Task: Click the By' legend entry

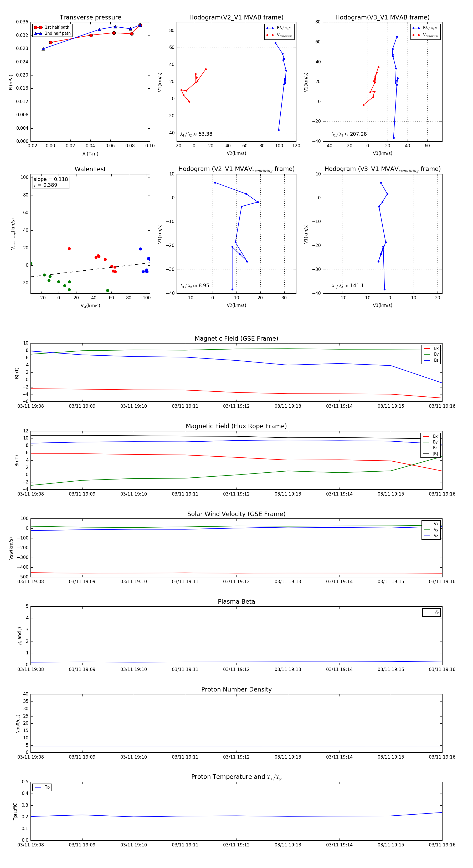Action: pos(431,442)
